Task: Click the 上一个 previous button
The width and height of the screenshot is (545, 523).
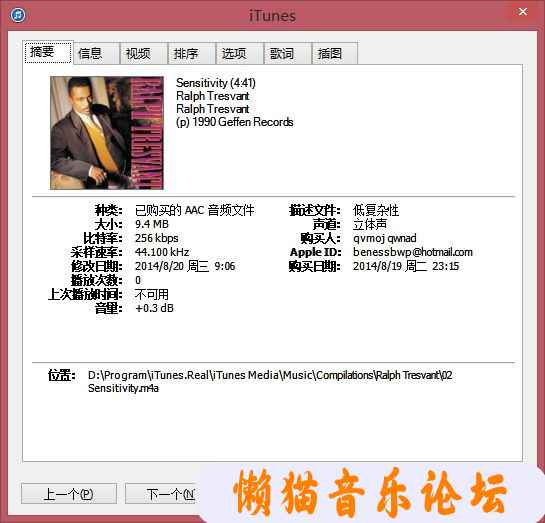Action: pos(69,493)
